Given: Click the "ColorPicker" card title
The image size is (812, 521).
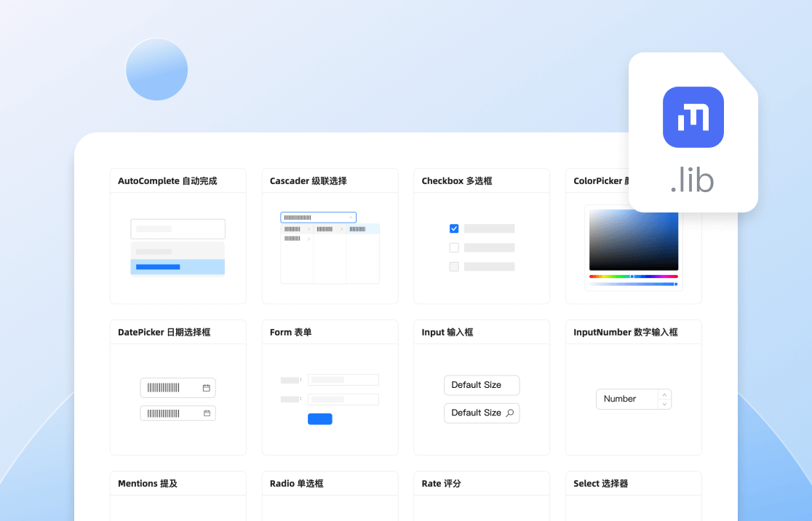Looking at the screenshot, I should 597,180.
